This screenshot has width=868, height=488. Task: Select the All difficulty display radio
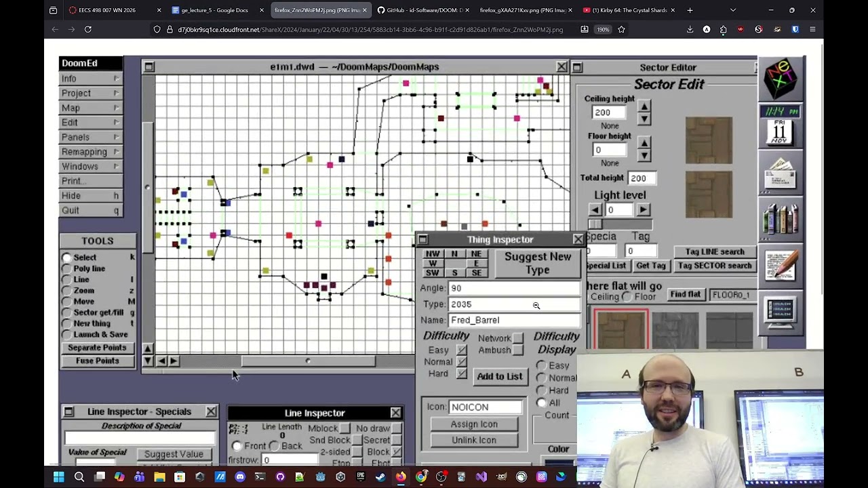pos(541,403)
